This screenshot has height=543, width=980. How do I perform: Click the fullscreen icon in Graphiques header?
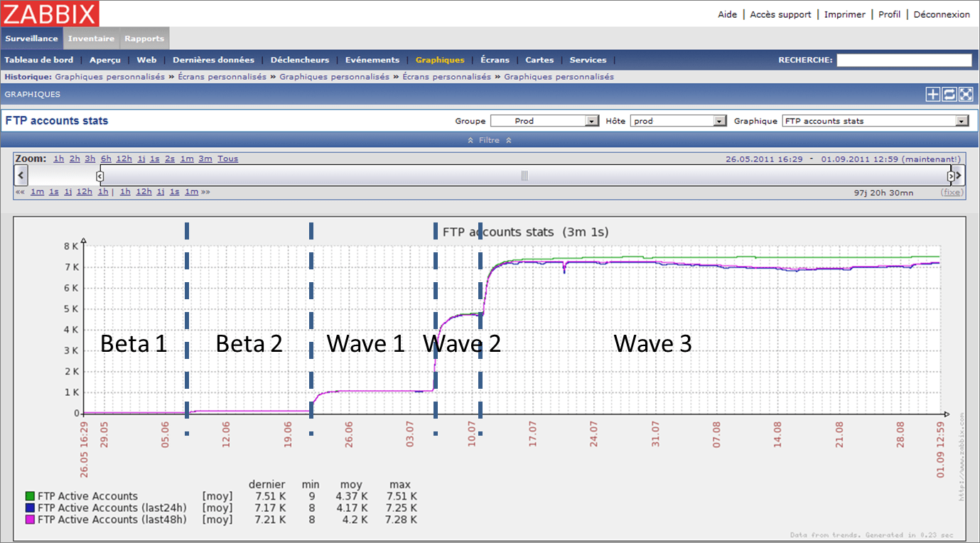click(x=965, y=95)
